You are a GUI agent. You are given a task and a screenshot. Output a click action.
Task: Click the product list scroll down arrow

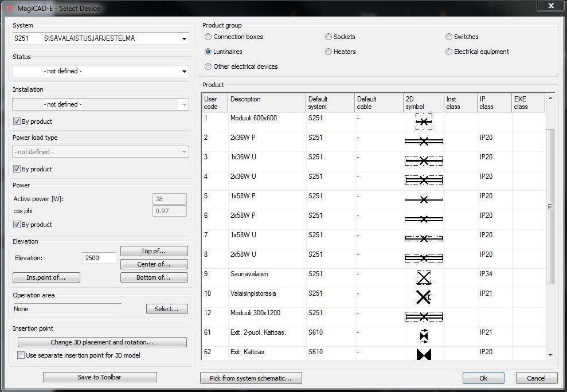pos(550,355)
